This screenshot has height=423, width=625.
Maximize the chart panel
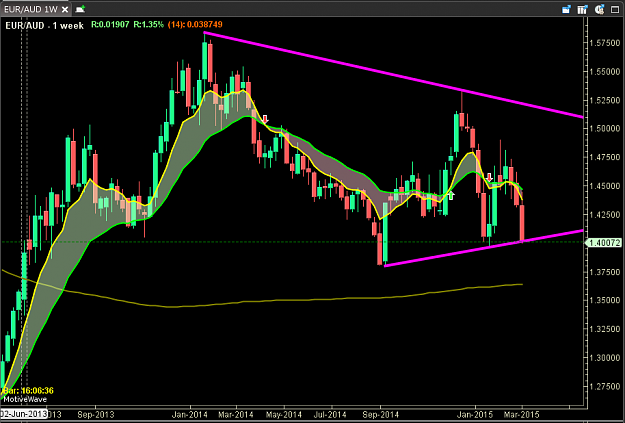[x=615, y=9]
